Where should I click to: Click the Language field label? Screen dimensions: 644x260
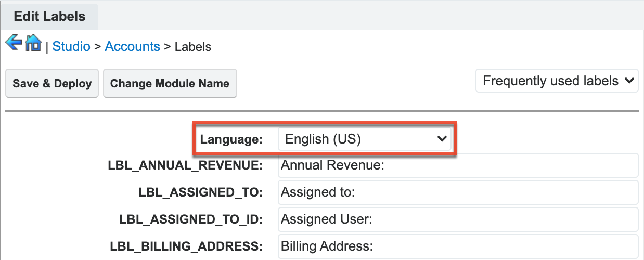pyautogui.click(x=231, y=139)
